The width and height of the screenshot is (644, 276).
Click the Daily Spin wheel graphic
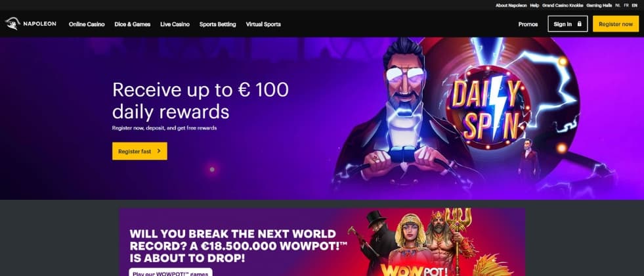click(x=488, y=108)
